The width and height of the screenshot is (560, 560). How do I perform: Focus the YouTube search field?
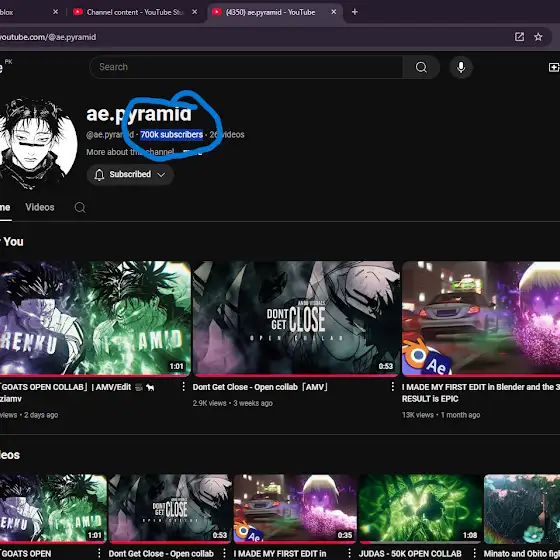(x=246, y=67)
